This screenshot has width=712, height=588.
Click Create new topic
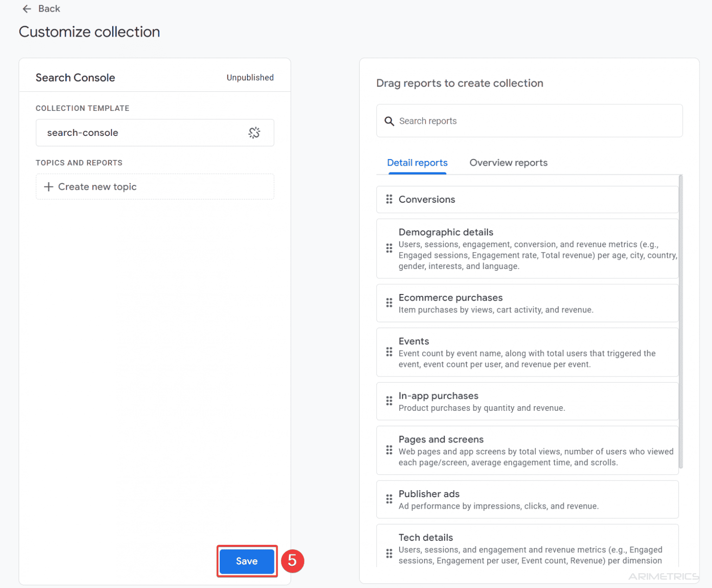[x=154, y=186]
